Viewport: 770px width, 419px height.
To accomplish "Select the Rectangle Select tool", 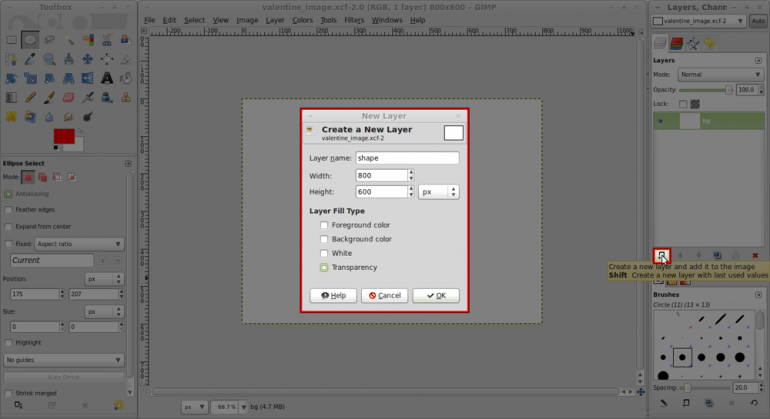I will pos(11,40).
